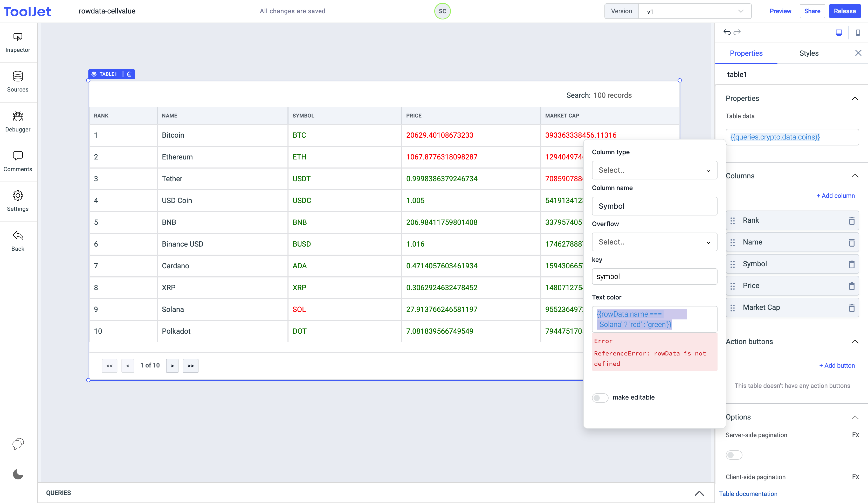Close the properties inspector panel
Image resolution: width=868 pixels, height=503 pixels.
(858, 53)
